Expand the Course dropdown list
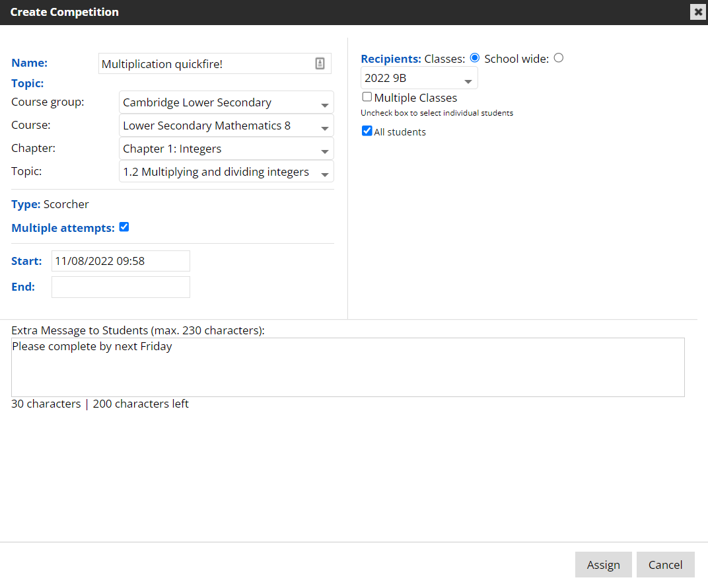The width and height of the screenshot is (708, 588). [x=226, y=126]
